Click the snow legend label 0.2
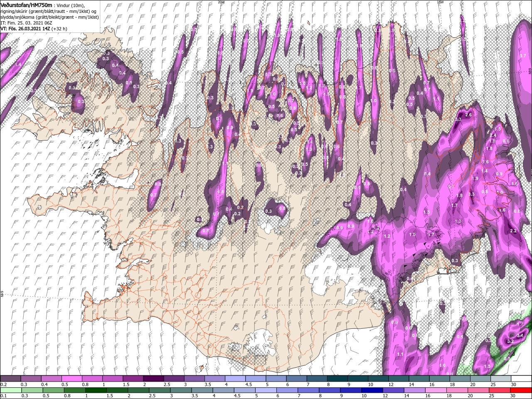 coord(4,384)
